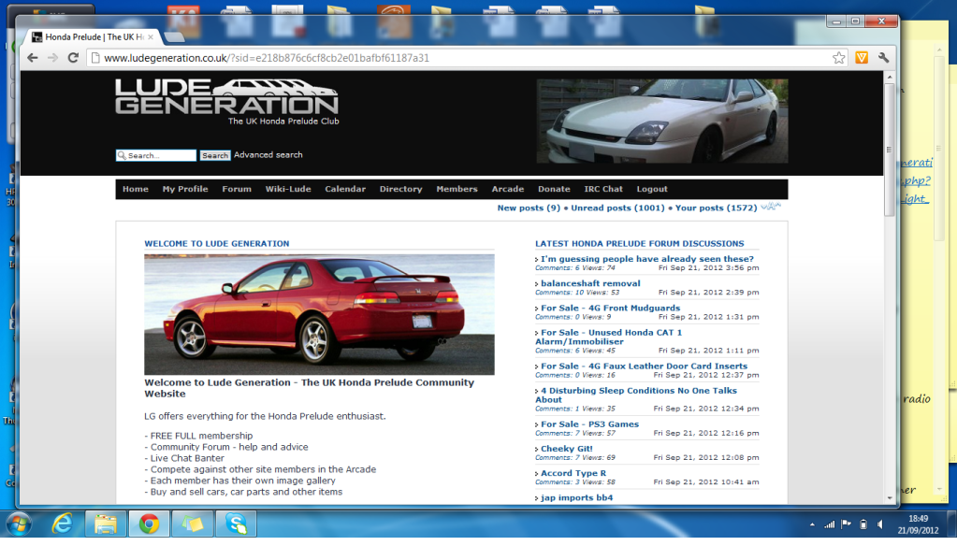
Task: Open IRC Chat from the navigation bar
Action: pyautogui.click(x=603, y=189)
